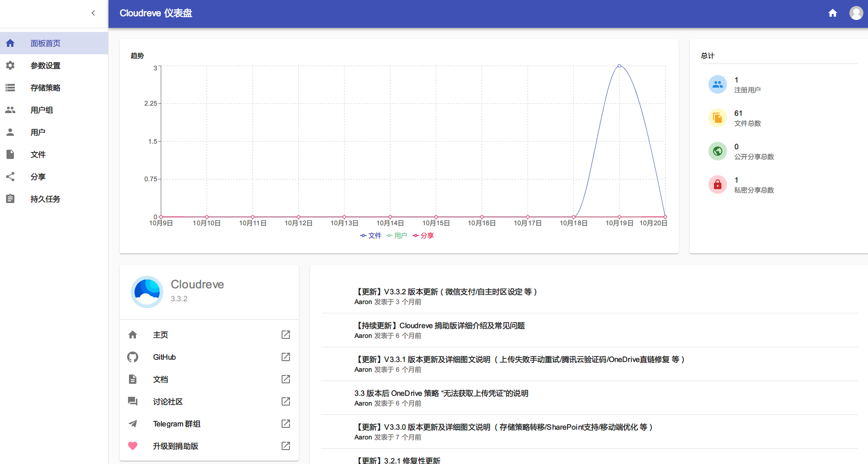Click the 注册用户 blue people icon
This screenshot has height=464, width=868.
[x=718, y=84]
